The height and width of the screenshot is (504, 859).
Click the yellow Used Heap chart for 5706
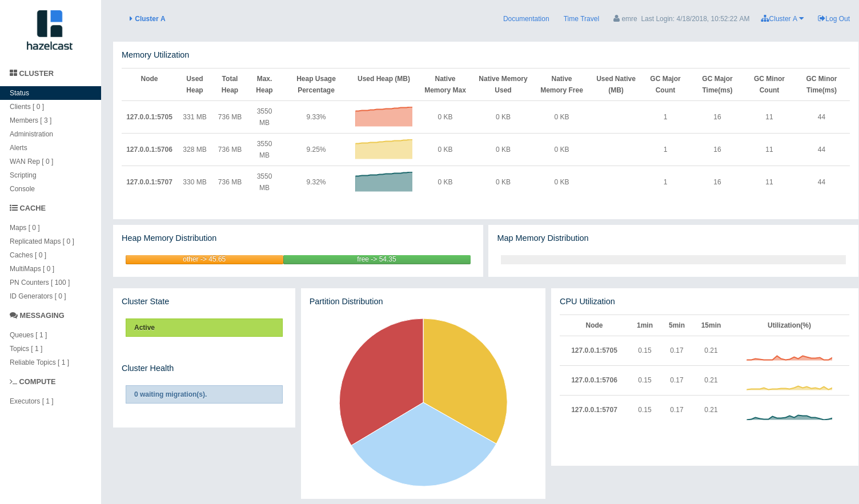pos(384,149)
